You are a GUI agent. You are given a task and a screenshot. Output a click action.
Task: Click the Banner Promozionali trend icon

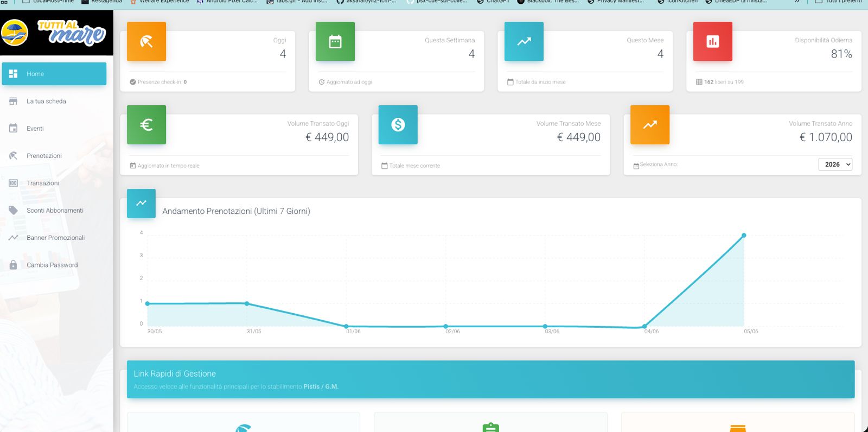point(14,238)
